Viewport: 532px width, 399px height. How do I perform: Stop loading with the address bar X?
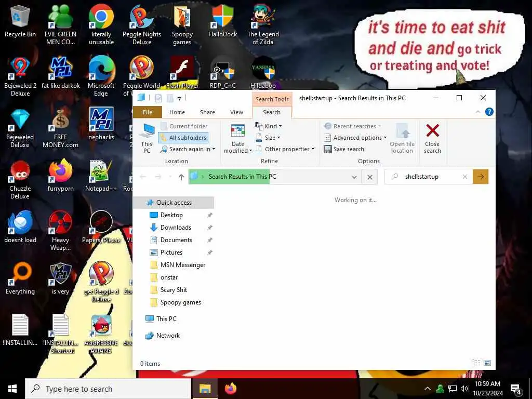tap(370, 177)
